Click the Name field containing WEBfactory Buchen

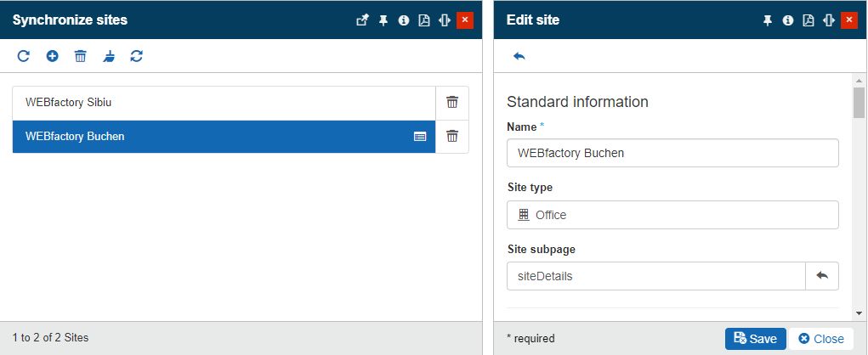pos(672,154)
